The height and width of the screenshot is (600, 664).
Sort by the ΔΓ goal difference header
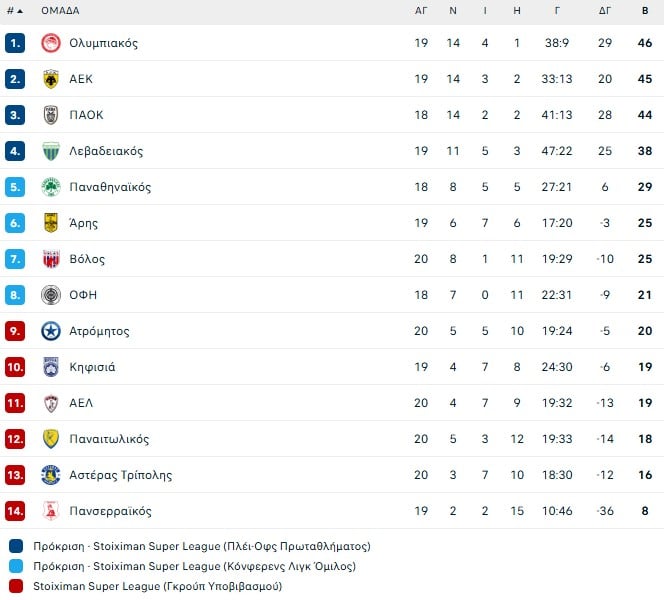click(x=605, y=11)
